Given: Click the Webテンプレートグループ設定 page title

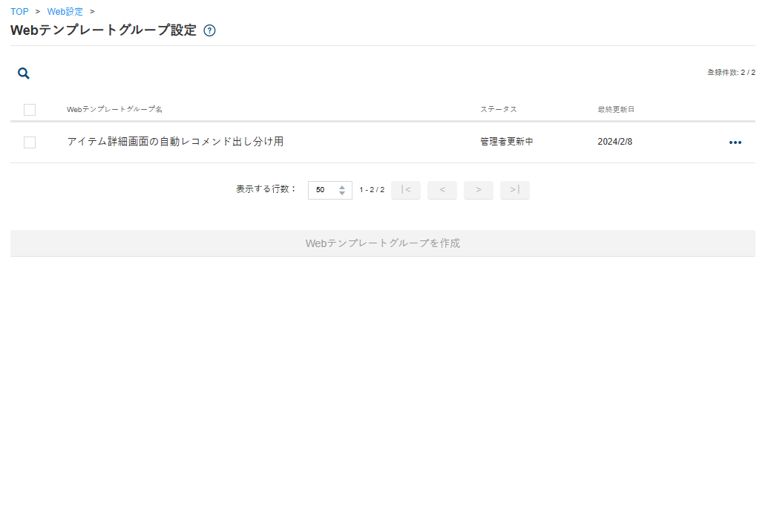Looking at the screenshot, I should [x=103, y=30].
